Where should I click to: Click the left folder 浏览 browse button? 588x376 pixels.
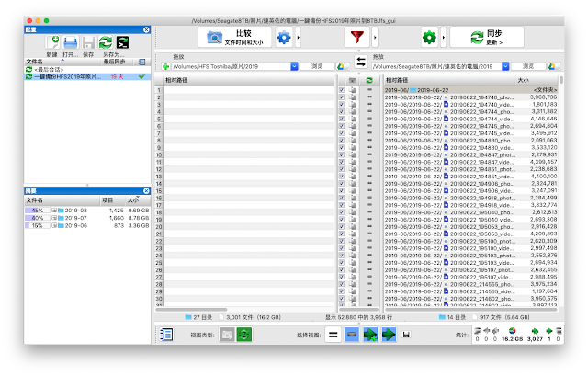tap(317, 66)
